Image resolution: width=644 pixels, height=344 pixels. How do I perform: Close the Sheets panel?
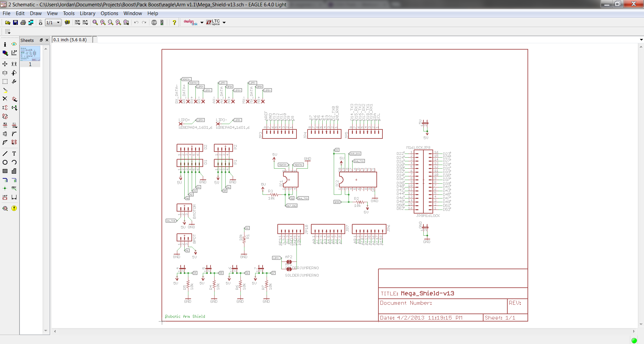[x=47, y=40]
